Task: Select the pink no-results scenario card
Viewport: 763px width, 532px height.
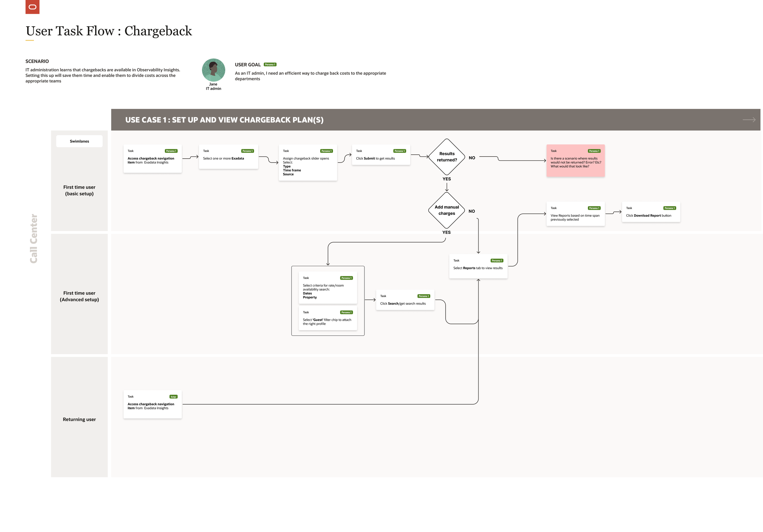Action: click(575, 161)
